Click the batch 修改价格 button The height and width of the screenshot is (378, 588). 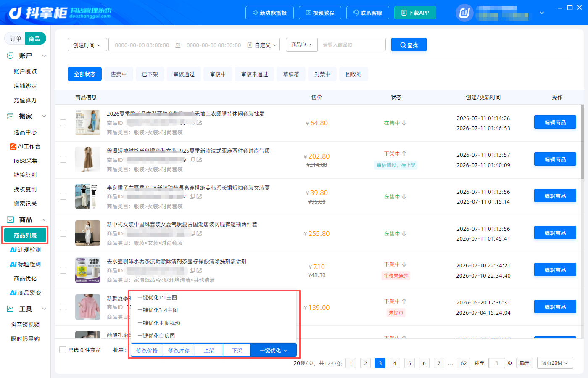(147, 350)
